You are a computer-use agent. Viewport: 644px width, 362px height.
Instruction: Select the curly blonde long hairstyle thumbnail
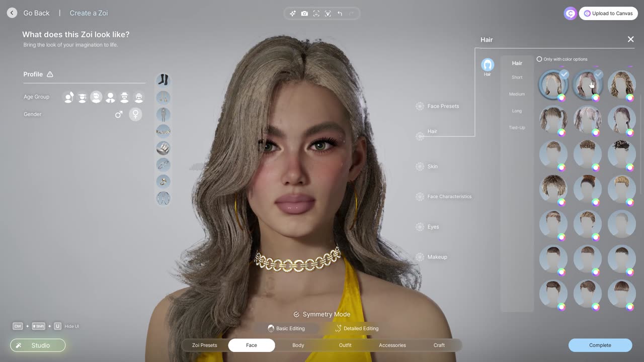[x=621, y=84]
